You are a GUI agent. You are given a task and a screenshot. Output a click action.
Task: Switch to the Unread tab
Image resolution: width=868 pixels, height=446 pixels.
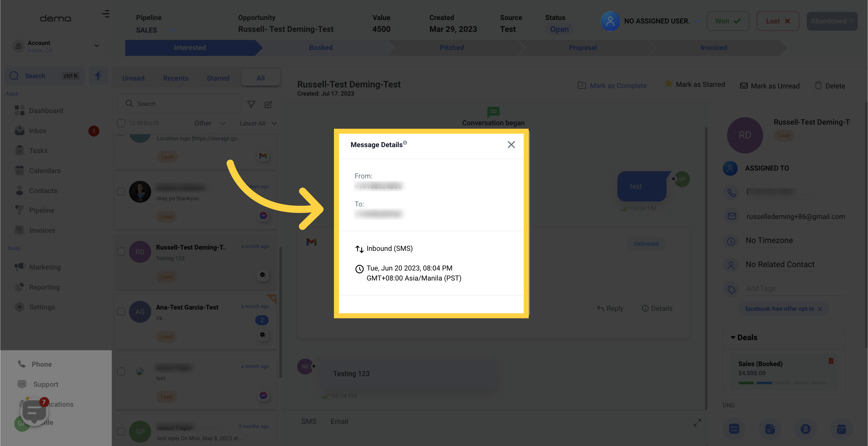point(133,78)
